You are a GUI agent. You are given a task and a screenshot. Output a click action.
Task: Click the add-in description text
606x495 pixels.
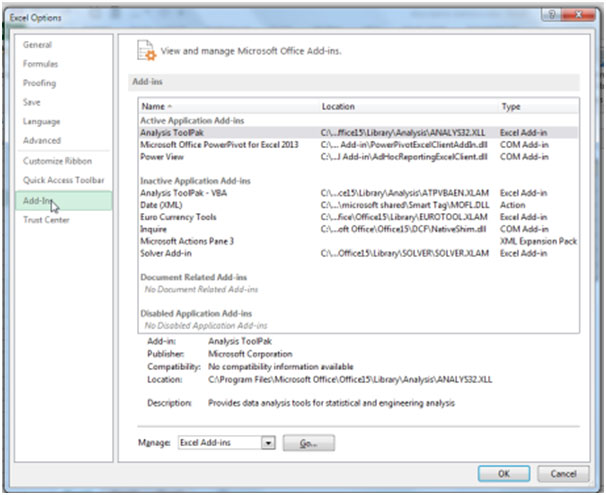pyautogui.click(x=331, y=403)
